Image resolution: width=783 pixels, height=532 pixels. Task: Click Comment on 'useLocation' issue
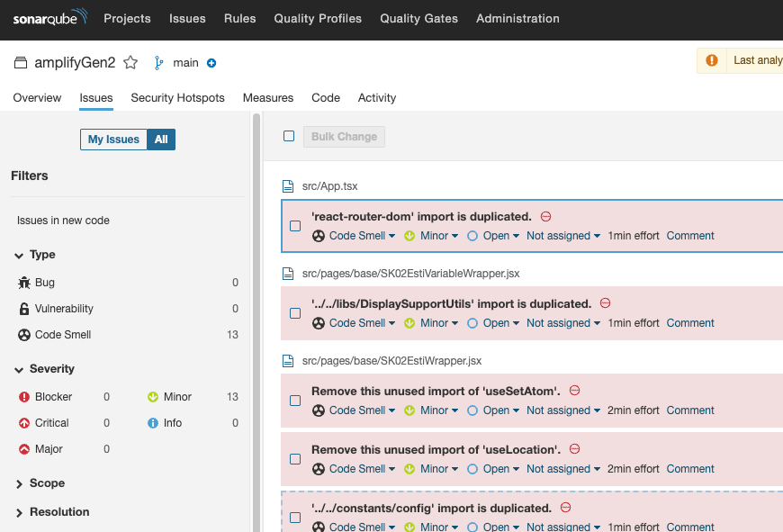click(690, 469)
